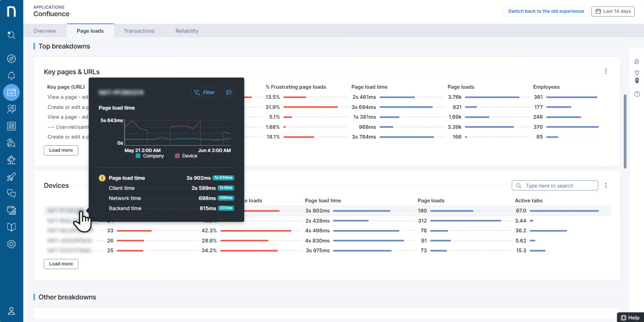The image size is (644, 322).
Task: Open Devices section three-dot menu
Action: click(606, 185)
